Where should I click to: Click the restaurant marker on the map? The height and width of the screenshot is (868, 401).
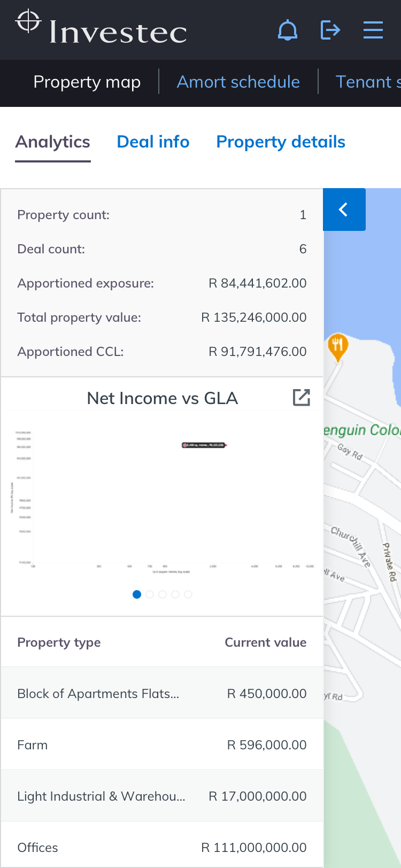pyautogui.click(x=338, y=346)
